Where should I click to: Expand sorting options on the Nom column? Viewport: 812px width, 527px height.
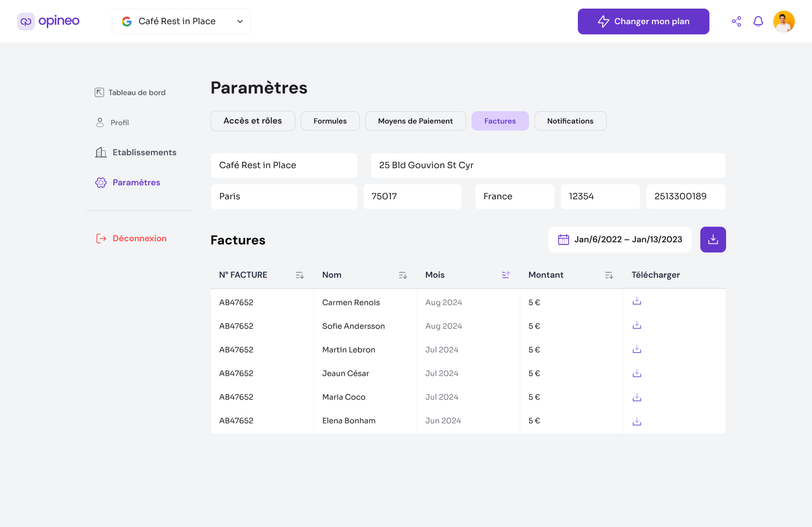tap(403, 275)
